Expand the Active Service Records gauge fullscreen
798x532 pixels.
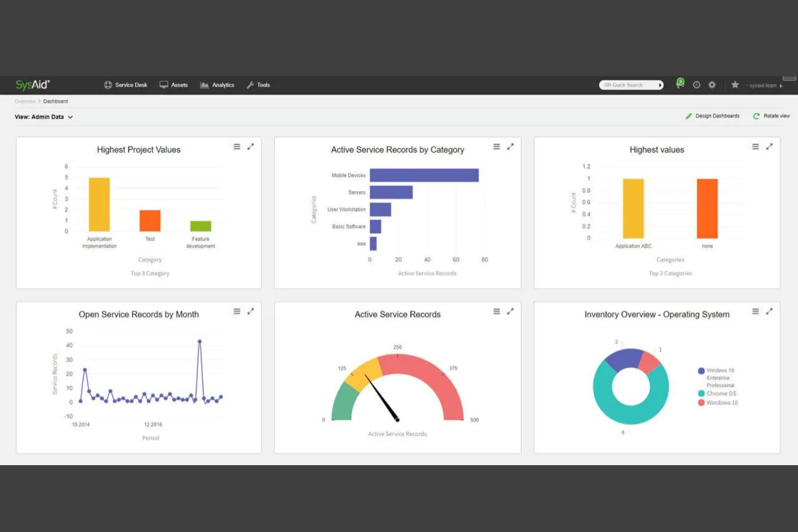coord(510,310)
